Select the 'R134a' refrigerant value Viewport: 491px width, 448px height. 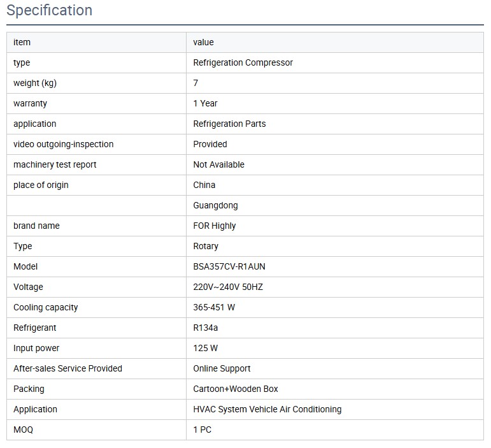tap(206, 328)
